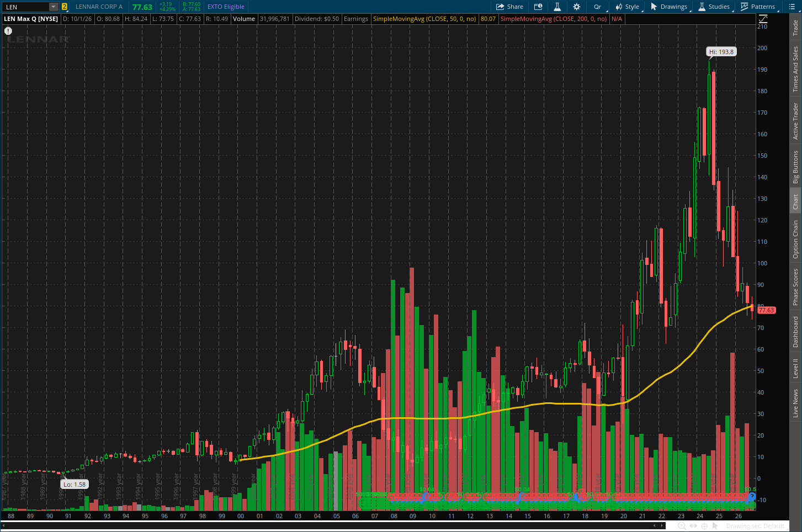Click the Earnings label in header

(x=356, y=19)
